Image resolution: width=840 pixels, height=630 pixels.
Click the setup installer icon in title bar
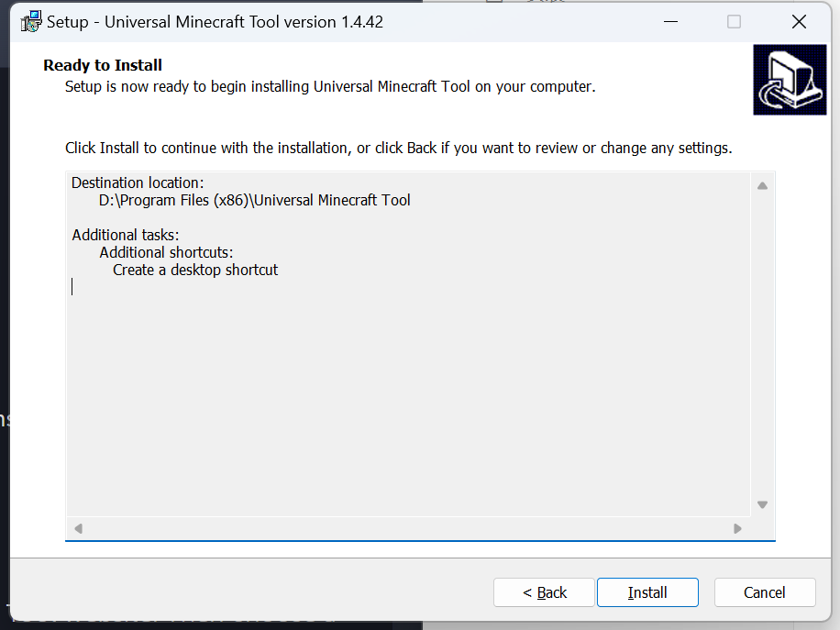(x=31, y=21)
